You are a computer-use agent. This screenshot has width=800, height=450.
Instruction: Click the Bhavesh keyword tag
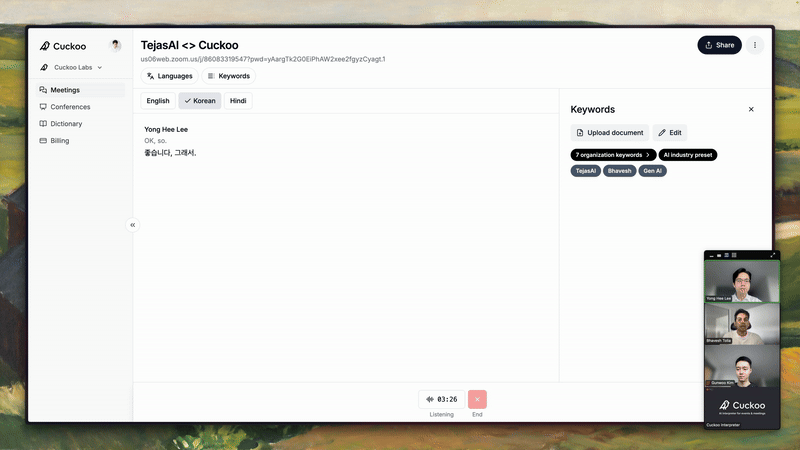point(619,171)
